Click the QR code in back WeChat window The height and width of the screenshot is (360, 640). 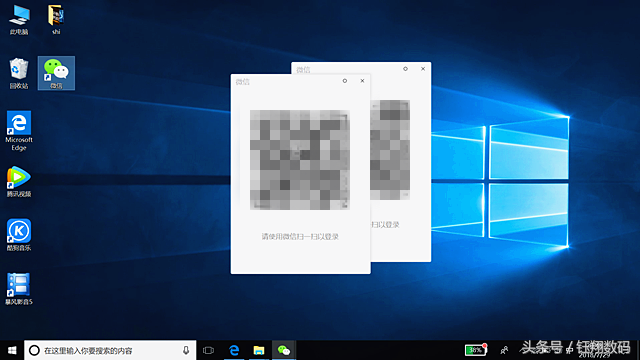390,149
